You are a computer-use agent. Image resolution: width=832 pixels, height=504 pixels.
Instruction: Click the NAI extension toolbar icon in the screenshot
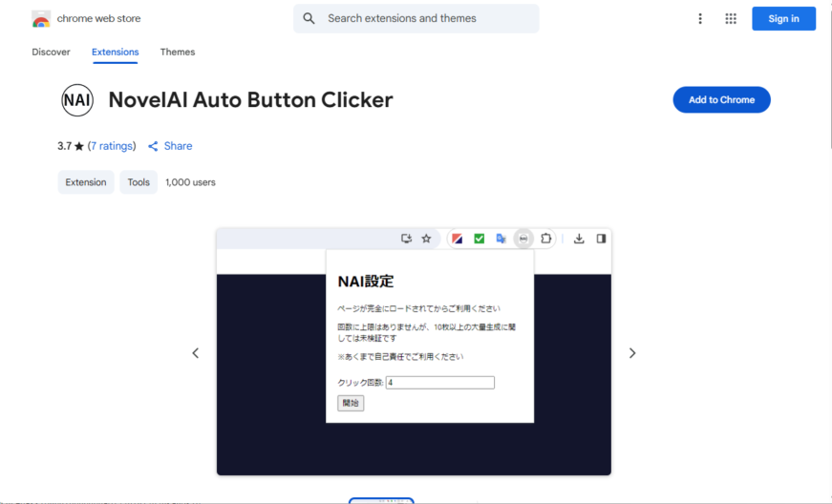click(523, 239)
